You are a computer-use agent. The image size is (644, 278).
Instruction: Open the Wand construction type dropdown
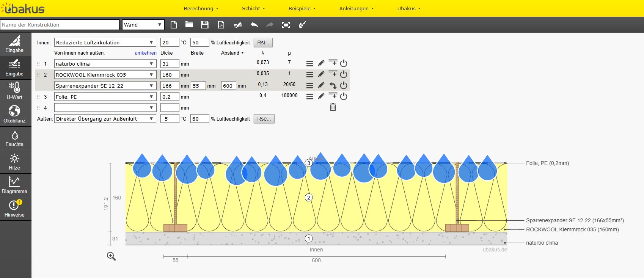click(x=143, y=25)
